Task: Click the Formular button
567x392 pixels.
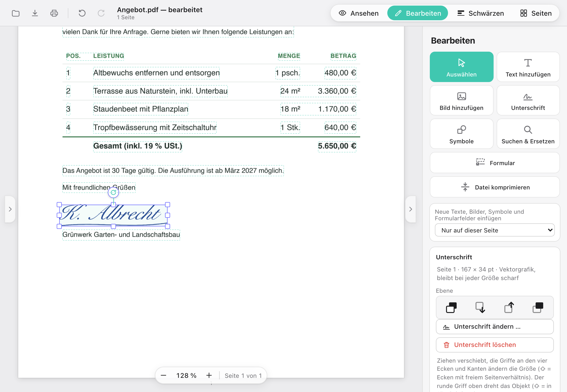Action: point(495,163)
